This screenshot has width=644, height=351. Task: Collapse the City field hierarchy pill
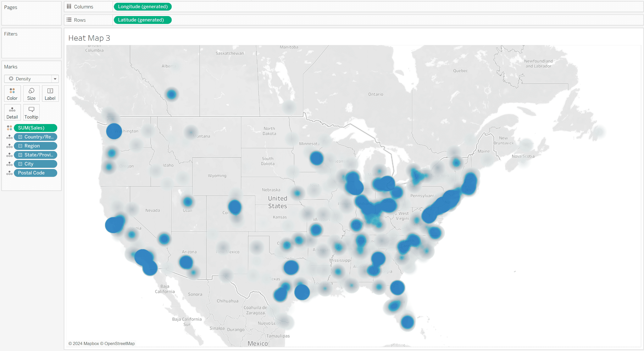pyautogui.click(x=20, y=164)
